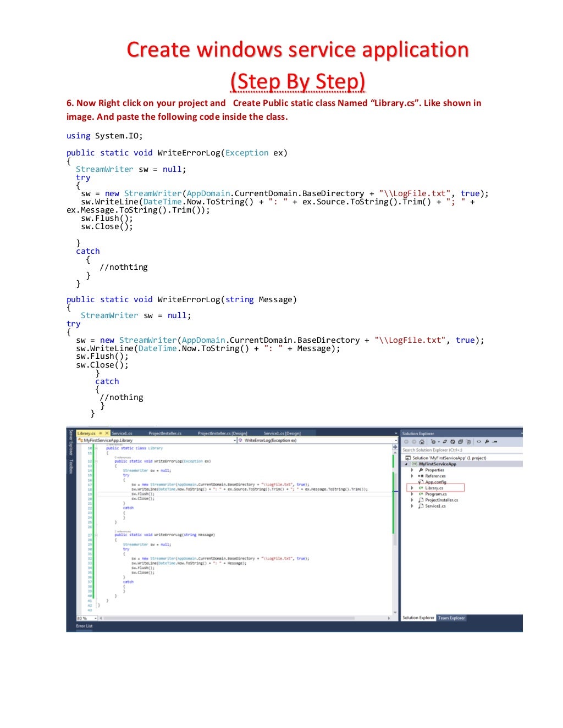Screen dimensions: 563x728
Task: Click the pin icon on Library.cs tab
Action: tap(100, 434)
